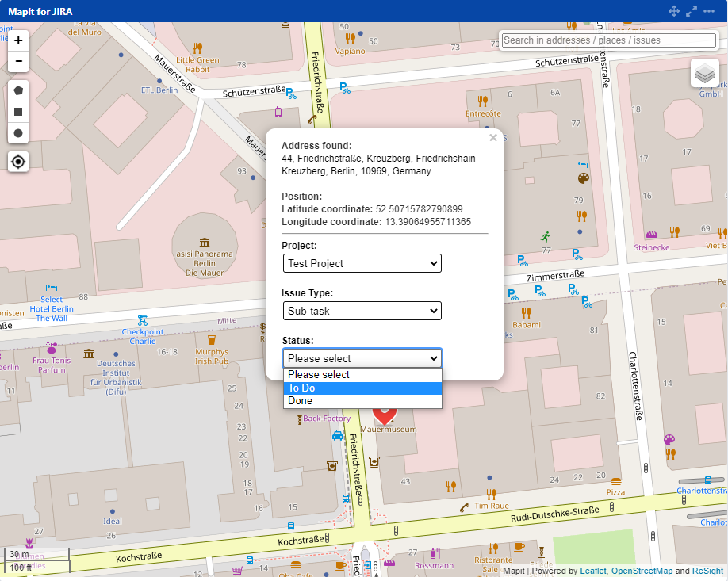The height and width of the screenshot is (581, 728).
Task: Choose To Do from status list
Action: click(x=362, y=388)
